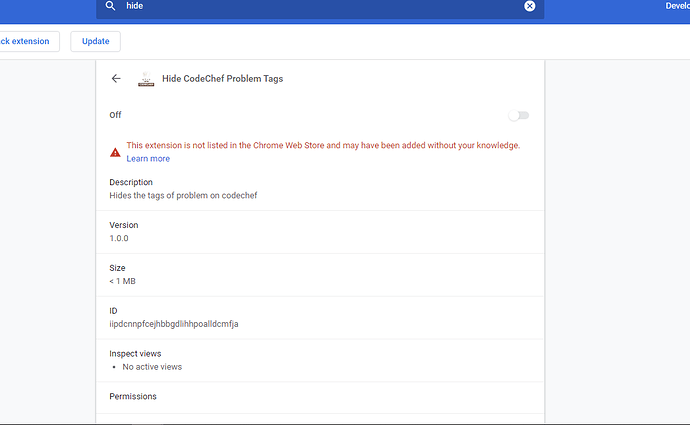Click the Update button
This screenshot has width=690, height=425.
[x=95, y=41]
